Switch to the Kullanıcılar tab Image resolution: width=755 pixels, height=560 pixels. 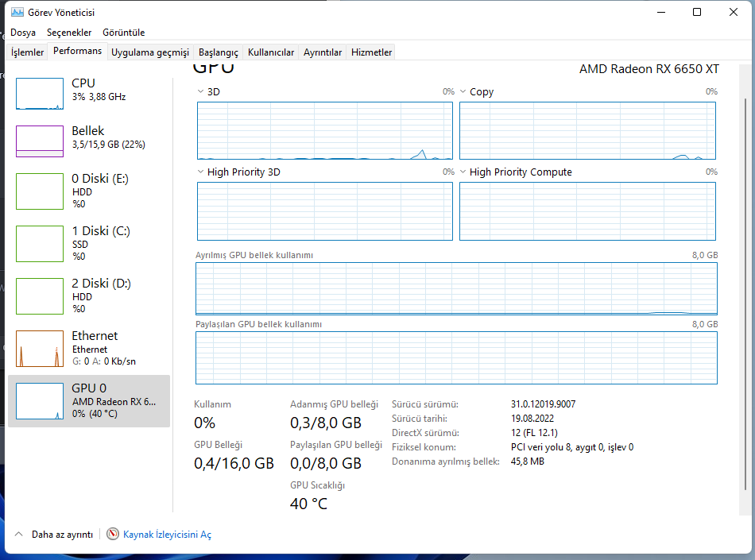(271, 52)
